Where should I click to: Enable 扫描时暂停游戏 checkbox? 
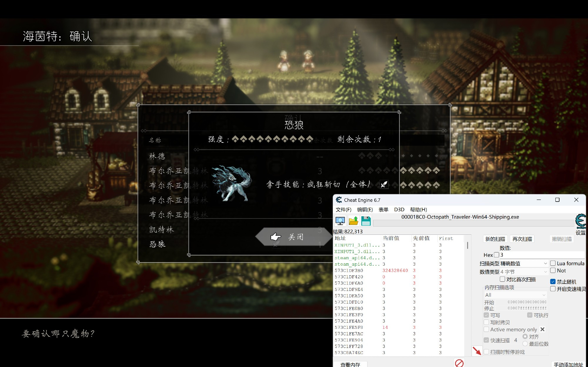[486, 352]
